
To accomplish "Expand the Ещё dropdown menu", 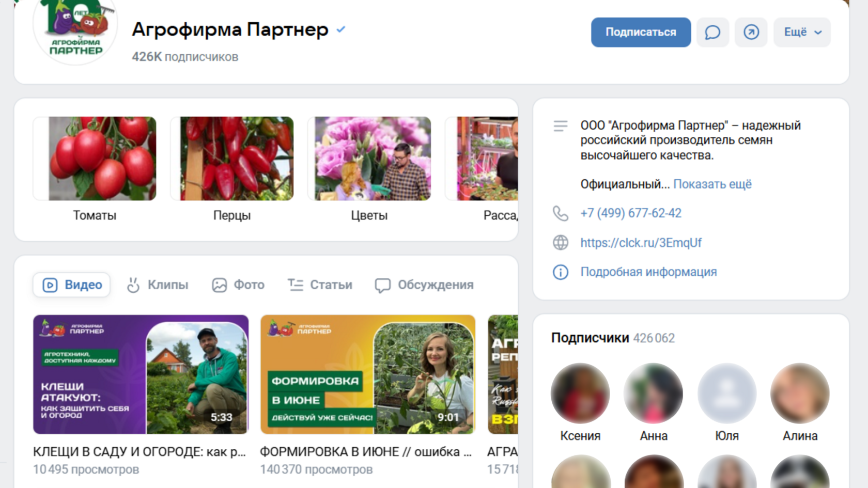I will click(802, 32).
